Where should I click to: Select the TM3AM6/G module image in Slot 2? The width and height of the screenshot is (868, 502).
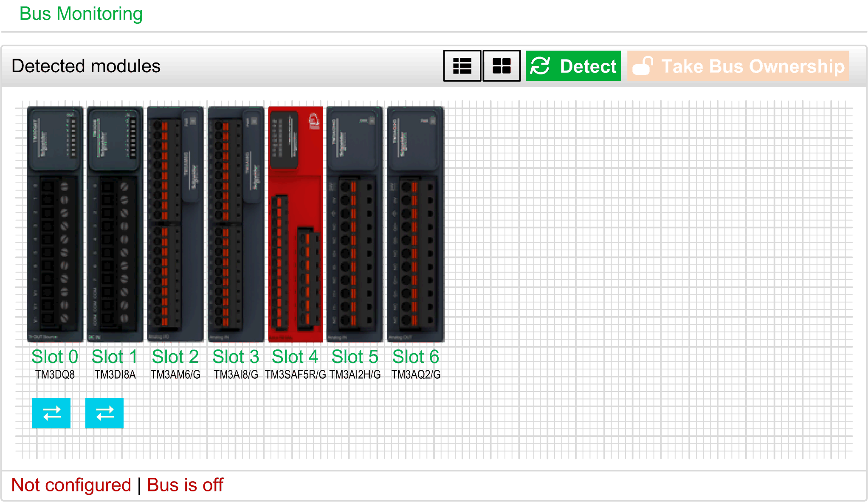175,224
